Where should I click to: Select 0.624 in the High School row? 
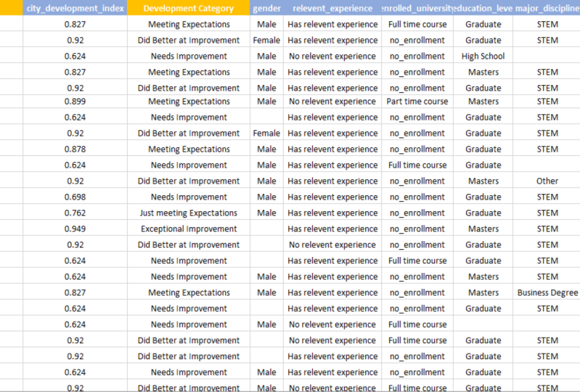coord(75,56)
